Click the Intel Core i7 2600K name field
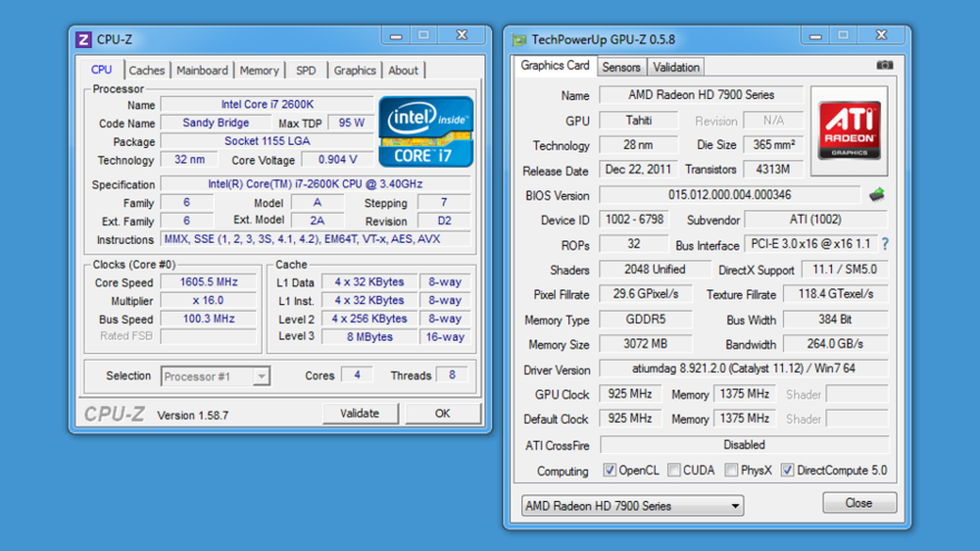Viewport: 980px width, 551px height. point(267,105)
